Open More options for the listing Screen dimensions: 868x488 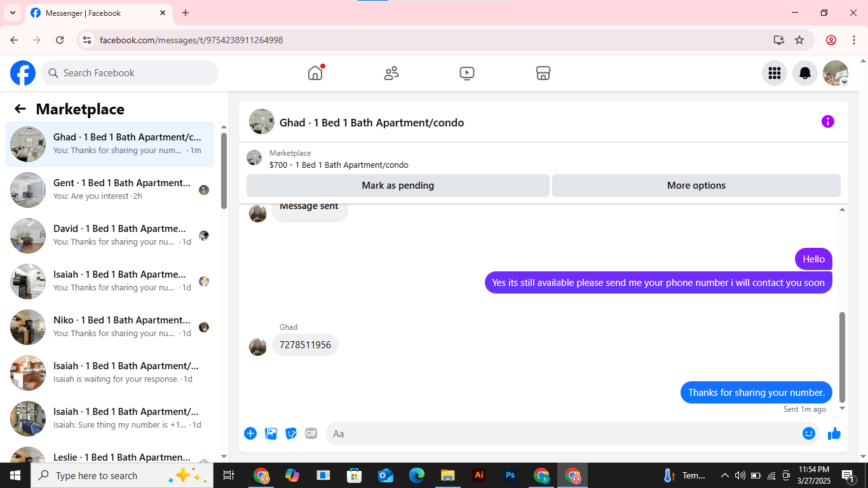pos(696,186)
